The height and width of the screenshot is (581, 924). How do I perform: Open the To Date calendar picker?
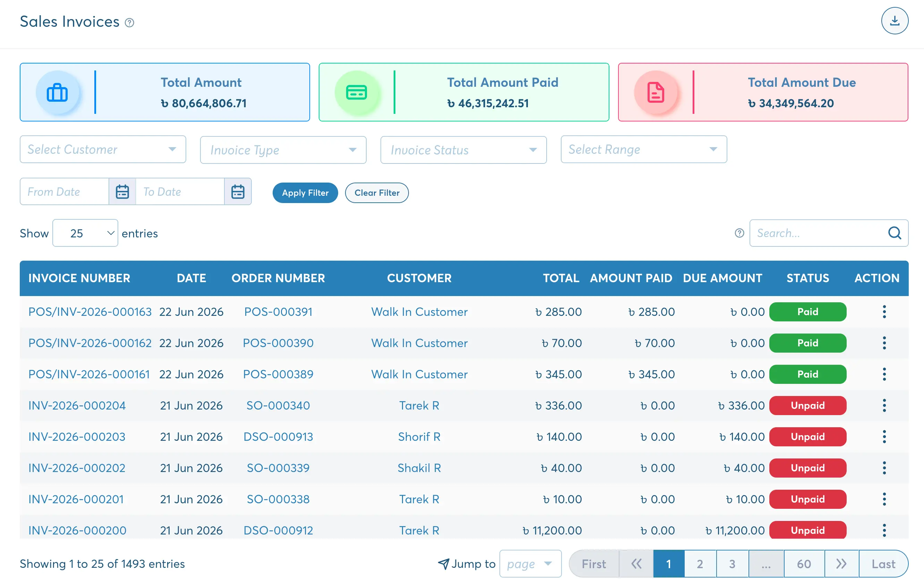[238, 191]
